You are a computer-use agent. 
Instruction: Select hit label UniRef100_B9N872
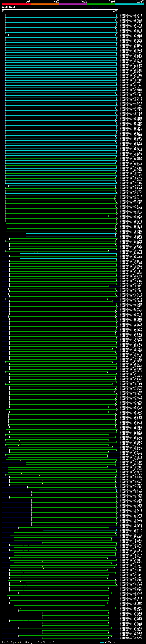[x=131, y=226]
